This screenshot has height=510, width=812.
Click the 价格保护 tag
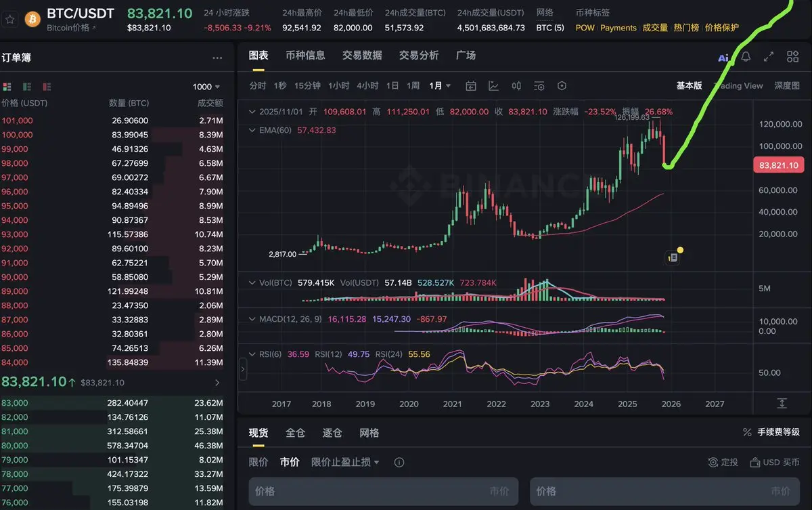click(722, 28)
